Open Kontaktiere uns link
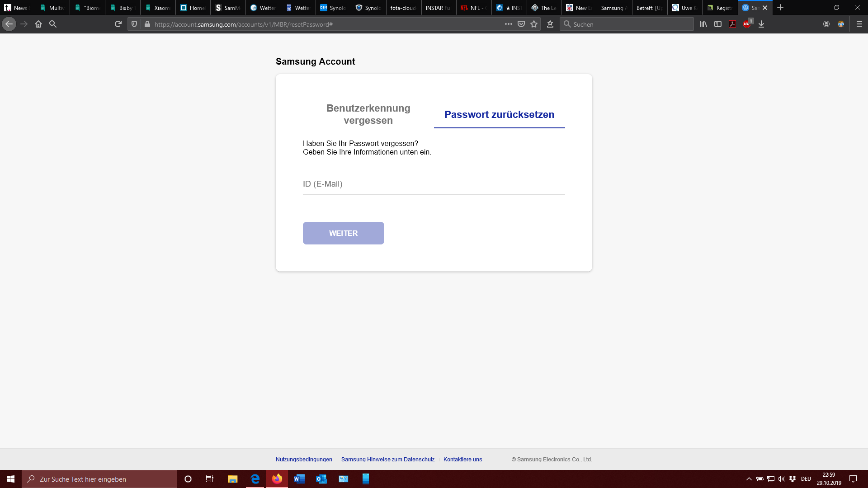Viewport: 868px width, 488px height. 463,460
